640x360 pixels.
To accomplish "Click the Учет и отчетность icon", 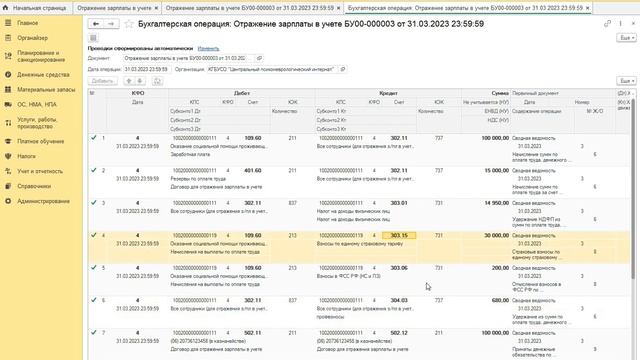I will click(x=8, y=171).
